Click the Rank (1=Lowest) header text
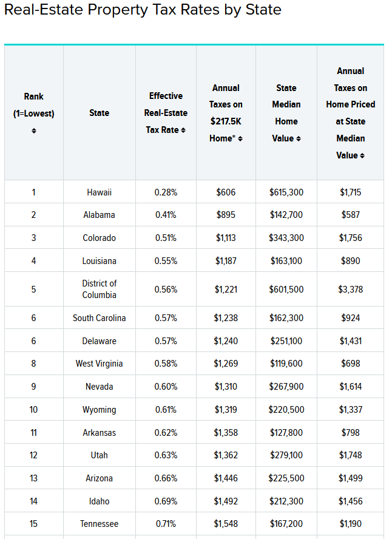 (34, 104)
